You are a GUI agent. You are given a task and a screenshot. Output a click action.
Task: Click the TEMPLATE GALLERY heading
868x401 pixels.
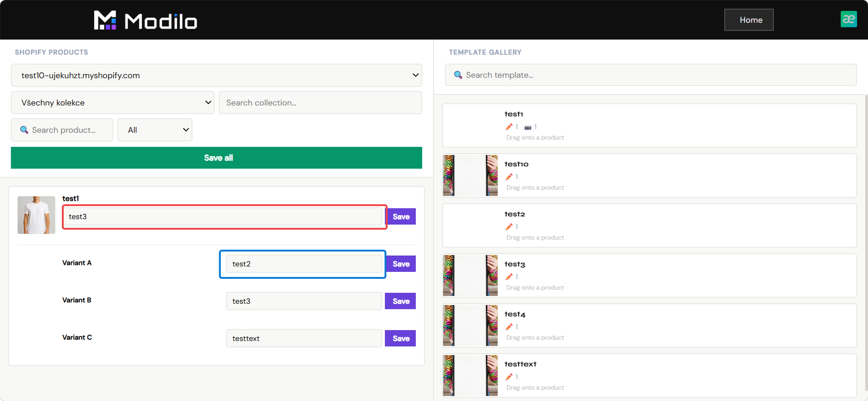485,52
